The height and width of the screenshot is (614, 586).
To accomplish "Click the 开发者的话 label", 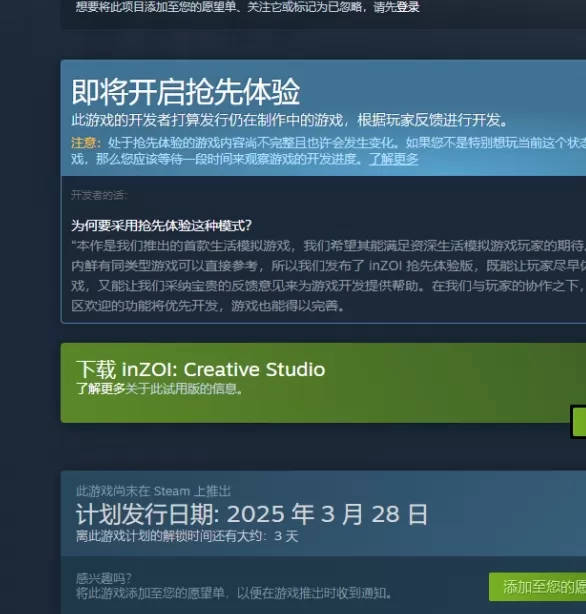I will click(x=99, y=195).
